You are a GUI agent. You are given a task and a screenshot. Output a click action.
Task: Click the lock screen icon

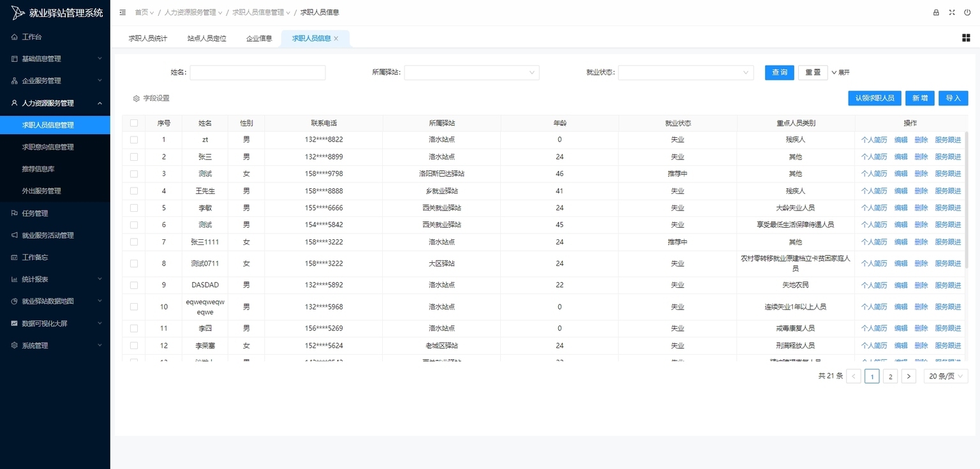pos(936,12)
